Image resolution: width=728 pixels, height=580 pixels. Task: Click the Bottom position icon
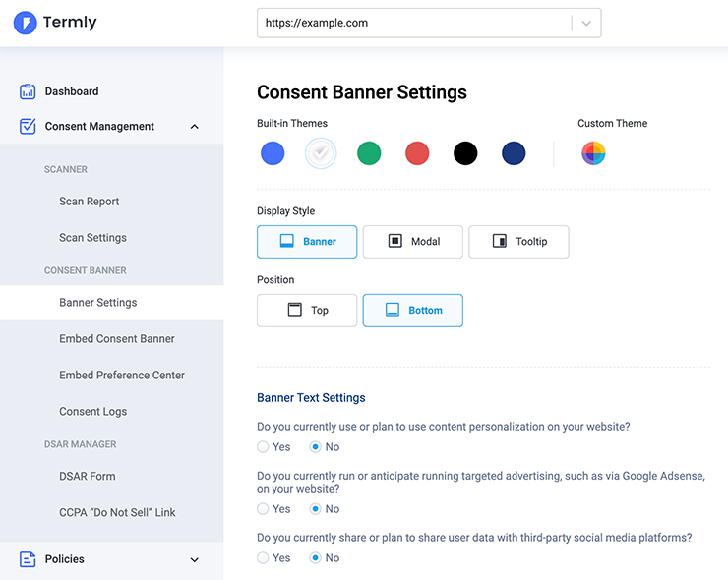click(x=393, y=310)
